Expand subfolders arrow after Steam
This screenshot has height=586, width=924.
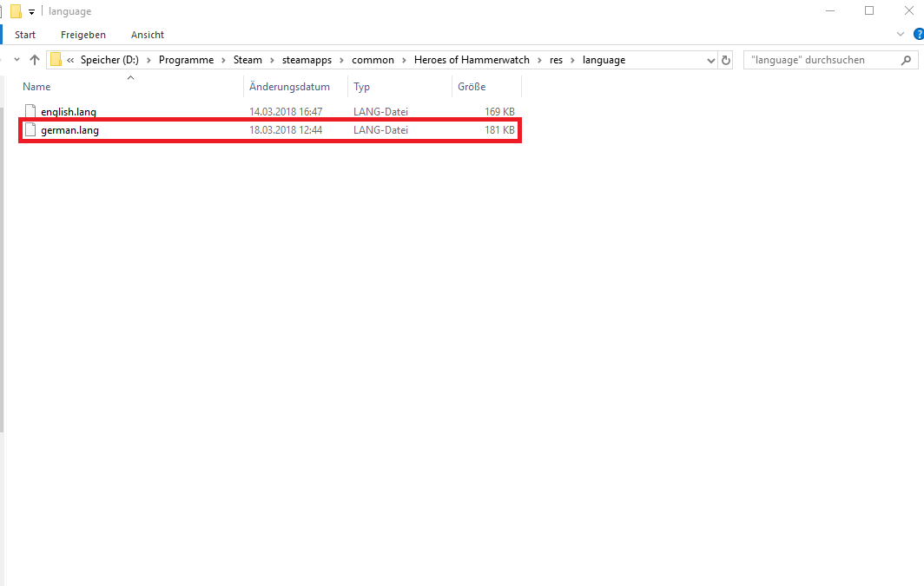pyautogui.click(x=273, y=60)
